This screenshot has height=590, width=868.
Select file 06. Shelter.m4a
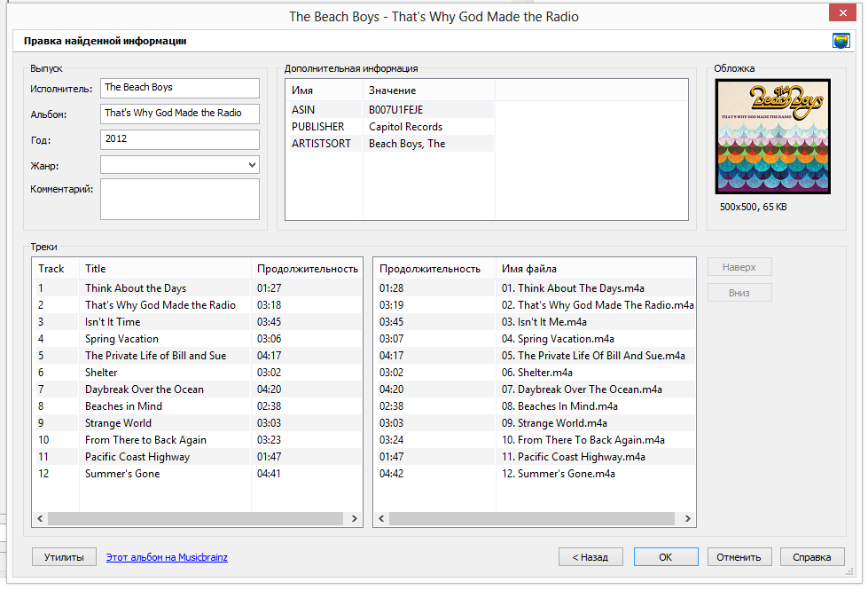tap(535, 373)
